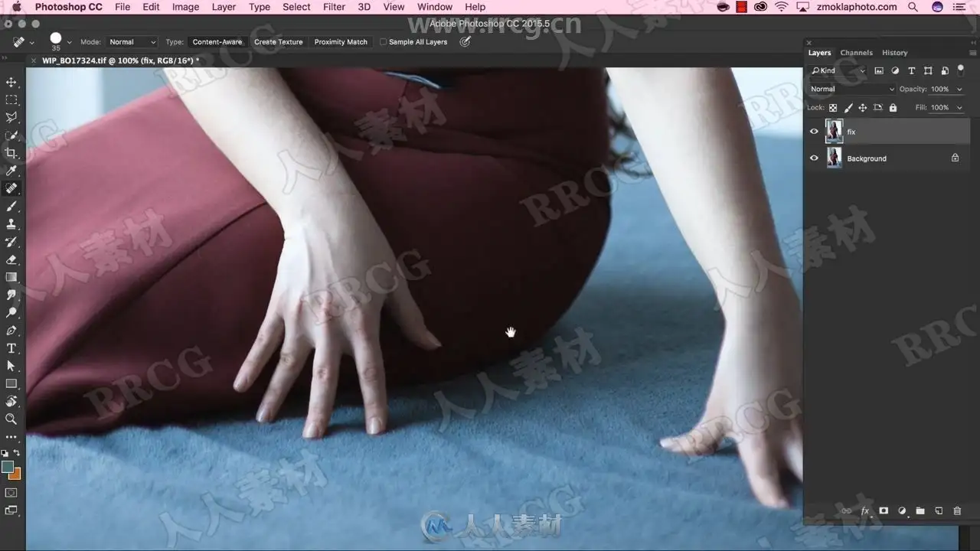Add a layer mask
The image size is (980, 551).
[884, 510]
